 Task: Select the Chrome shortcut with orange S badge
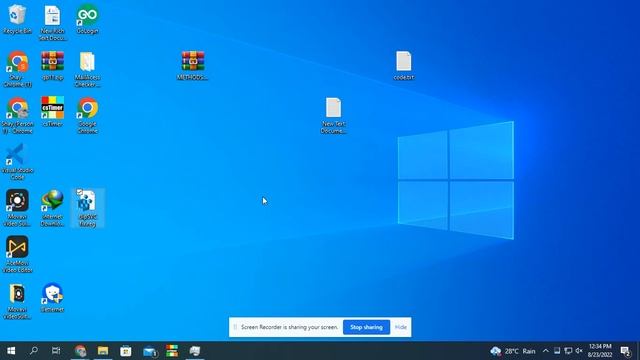[17, 69]
